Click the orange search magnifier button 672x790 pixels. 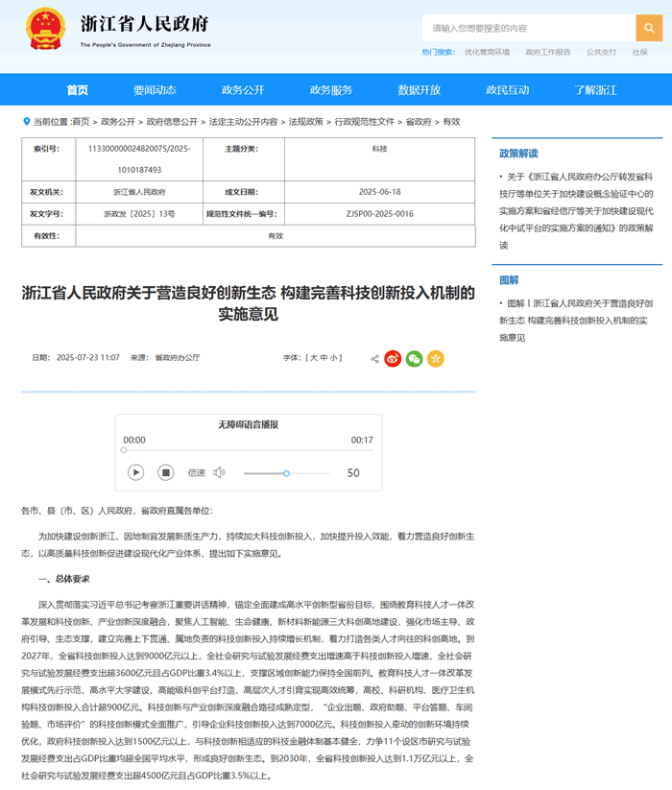coord(649,28)
